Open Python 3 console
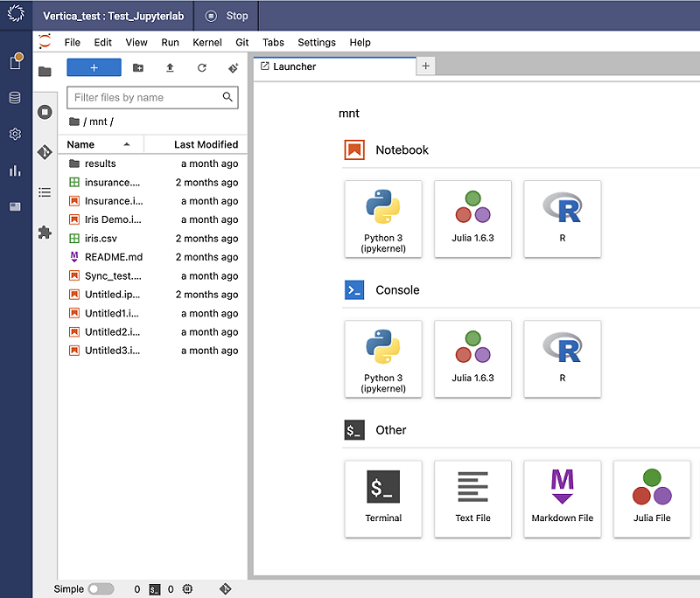 pyautogui.click(x=383, y=359)
